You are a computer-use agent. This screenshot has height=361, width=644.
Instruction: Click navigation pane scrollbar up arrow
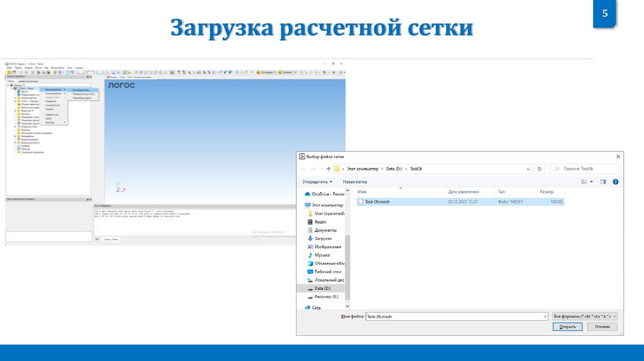click(x=347, y=191)
